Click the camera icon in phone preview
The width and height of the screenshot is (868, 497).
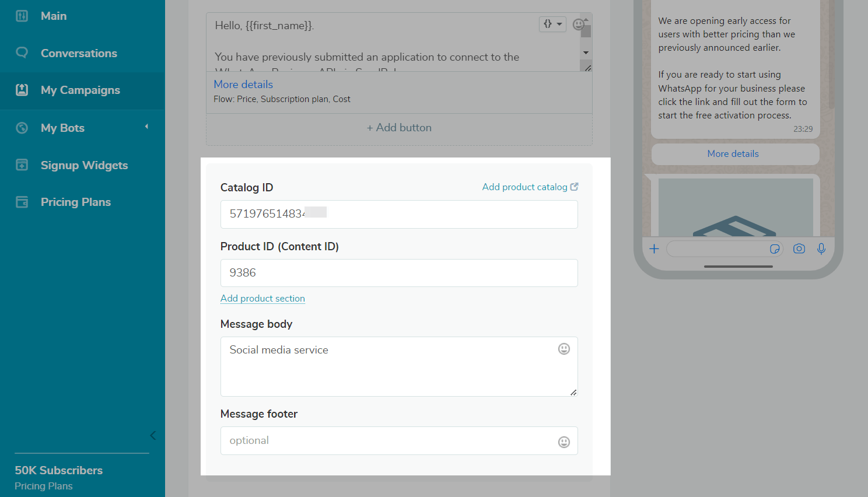point(799,249)
